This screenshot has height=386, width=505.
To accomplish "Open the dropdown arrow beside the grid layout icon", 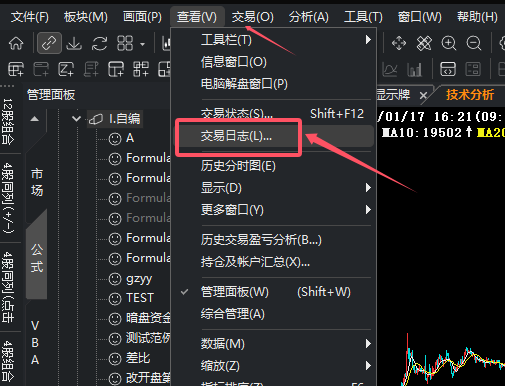I will tap(142, 44).
